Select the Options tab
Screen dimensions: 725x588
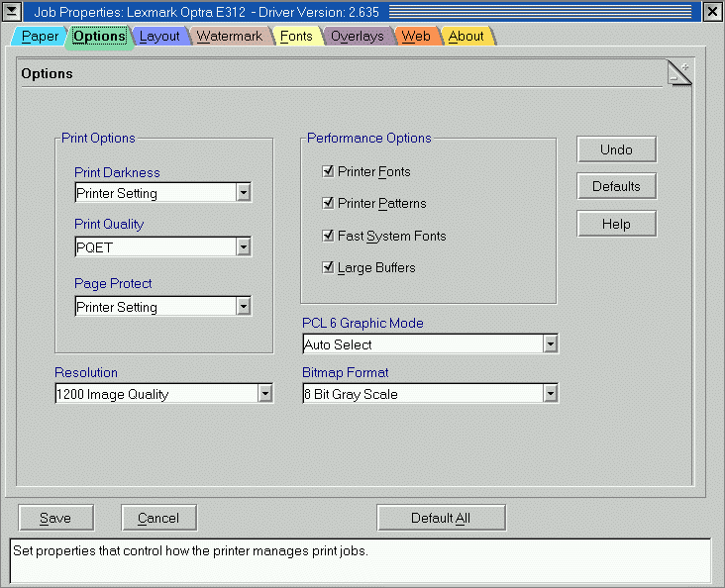(x=99, y=36)
